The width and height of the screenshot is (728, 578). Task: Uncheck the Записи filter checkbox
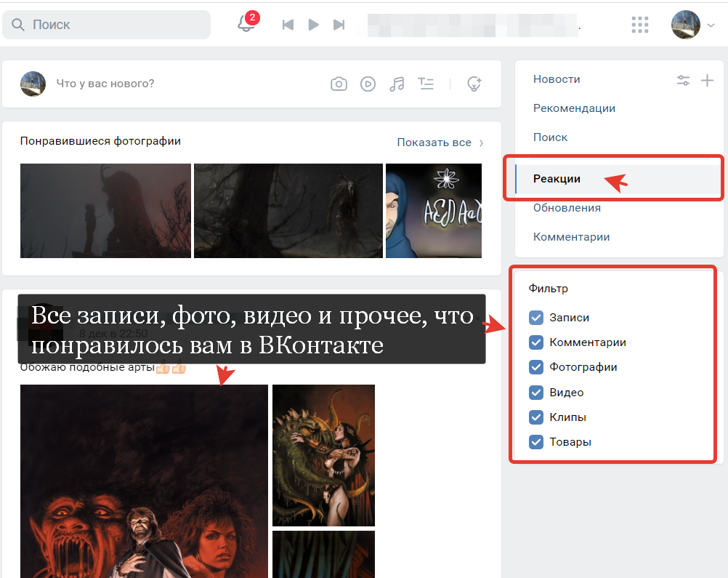(536, 318)
